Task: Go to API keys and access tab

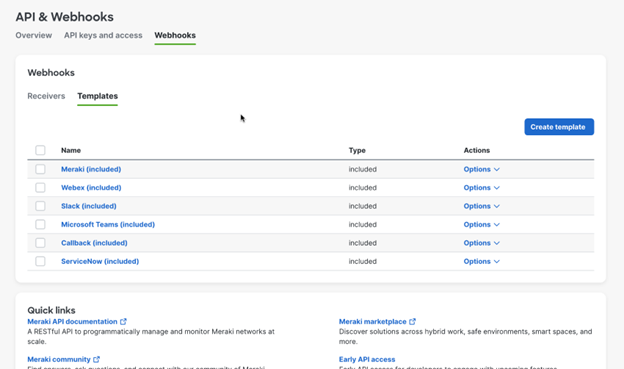Action: (x=103, y=35)
